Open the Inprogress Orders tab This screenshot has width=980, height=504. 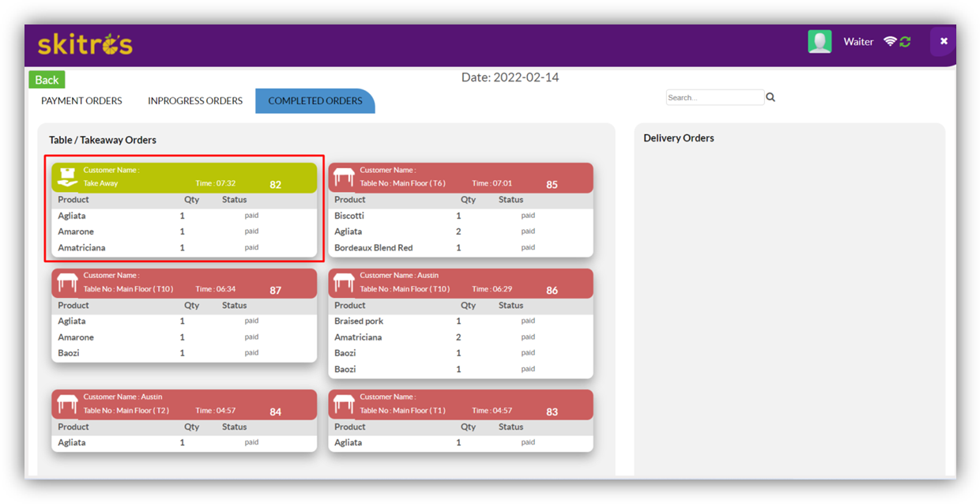195,101
